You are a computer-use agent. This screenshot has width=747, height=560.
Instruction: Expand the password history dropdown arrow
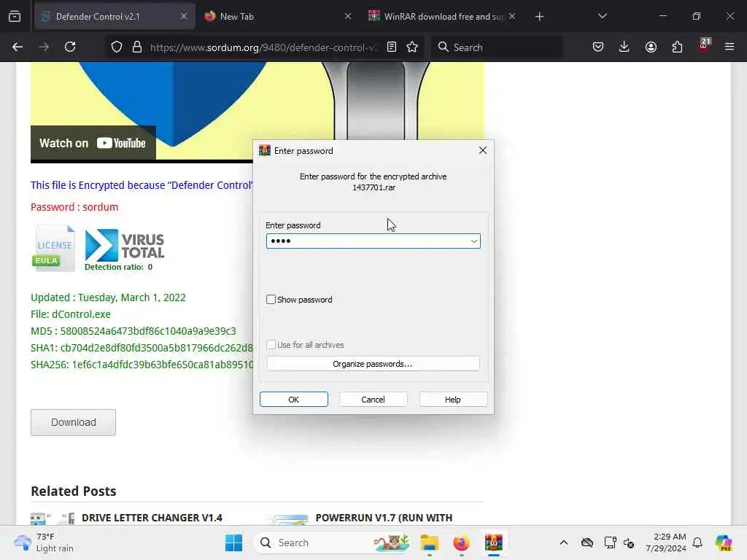(474, 241)
